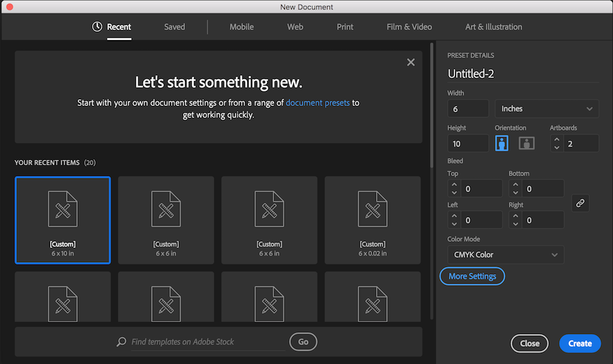Switch to the Print tab

pyautogui.click(x=345, y=26)
